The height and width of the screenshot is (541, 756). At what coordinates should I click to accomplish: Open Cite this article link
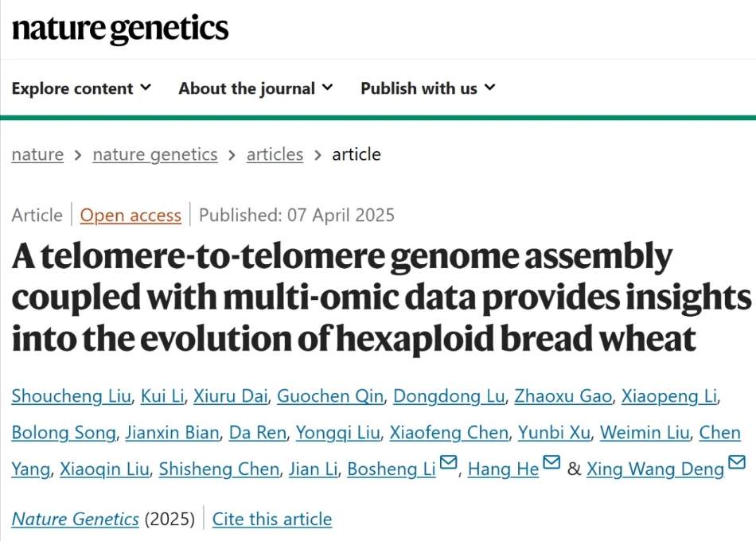[272, 520]
